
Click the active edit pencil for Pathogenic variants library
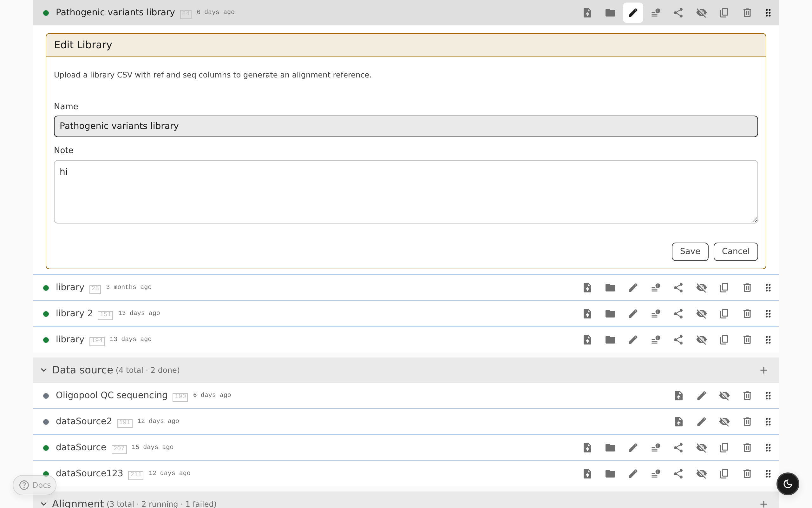click(633, 13)
